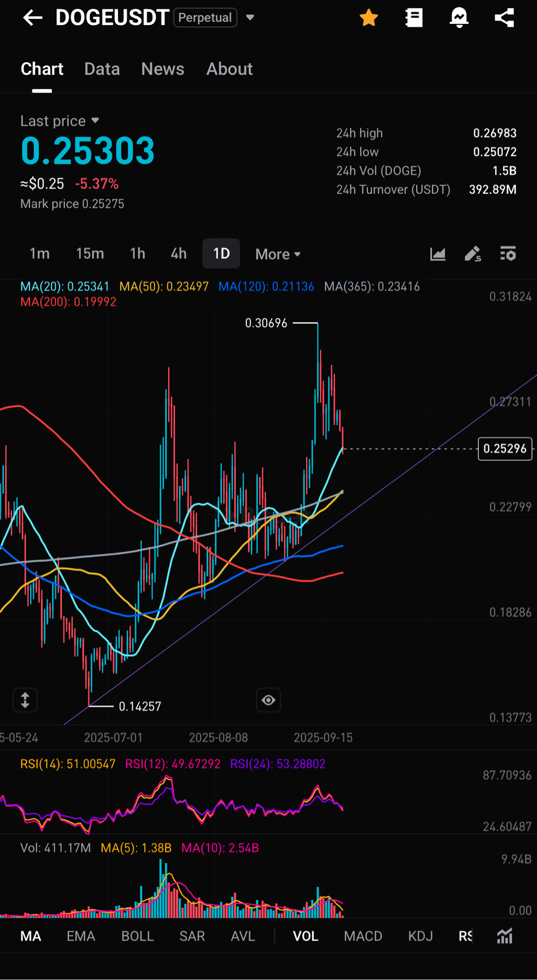This screenshot has height=980, width=537.
Task: Open chart type icon
Action: coord(437,254)
